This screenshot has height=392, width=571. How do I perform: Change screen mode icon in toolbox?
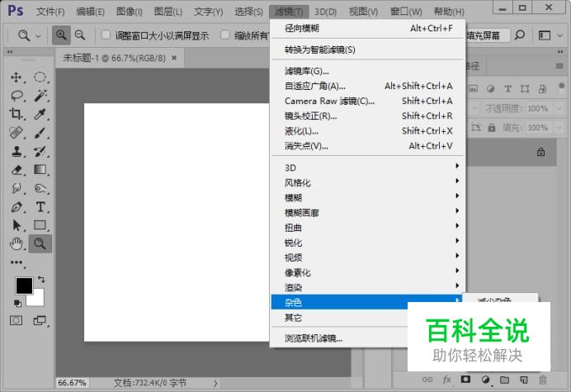tap(40, 320)
